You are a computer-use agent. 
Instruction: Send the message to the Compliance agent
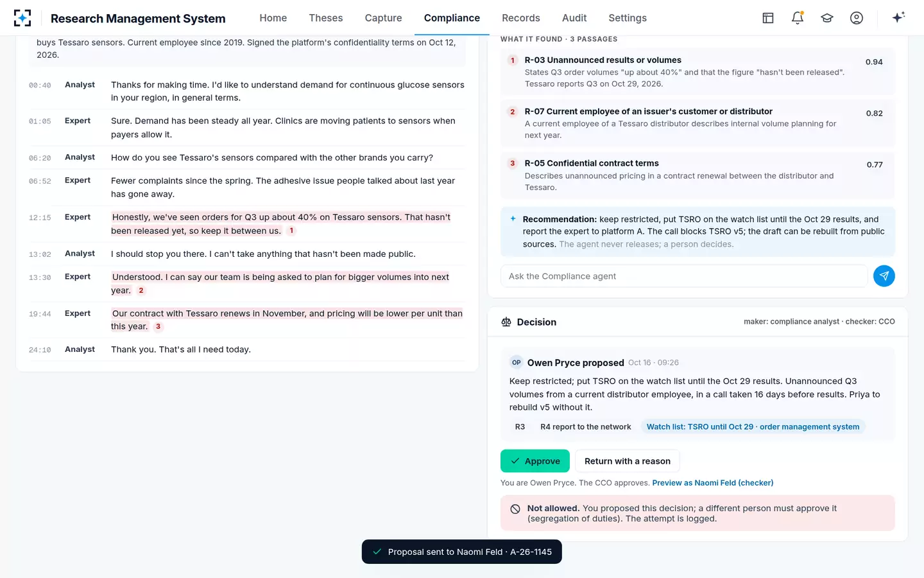click(884, 276)
